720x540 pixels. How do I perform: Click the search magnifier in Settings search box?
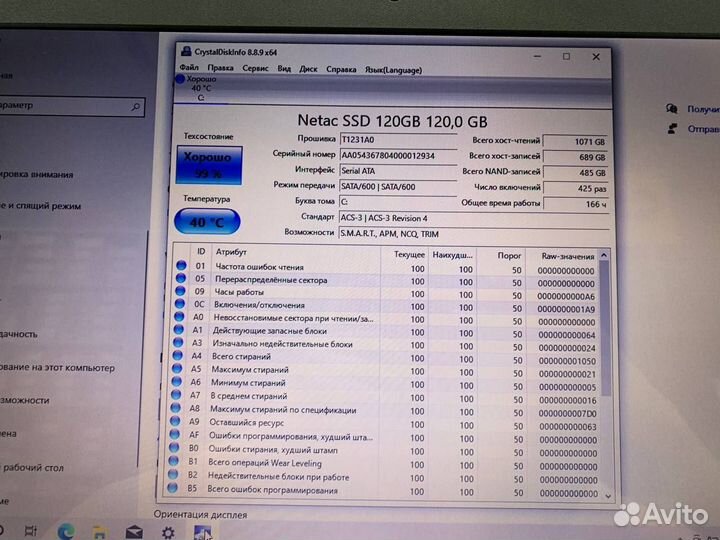click(135, 107)
